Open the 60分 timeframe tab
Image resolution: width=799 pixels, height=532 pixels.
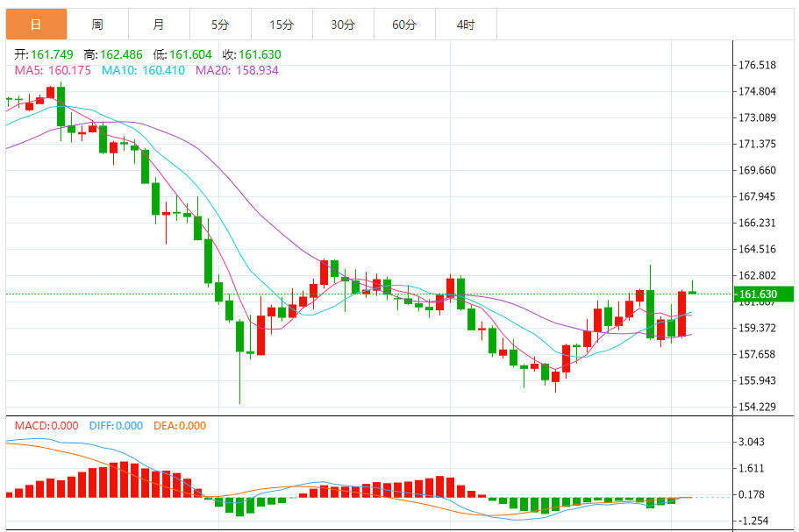[x=404, y=24]
